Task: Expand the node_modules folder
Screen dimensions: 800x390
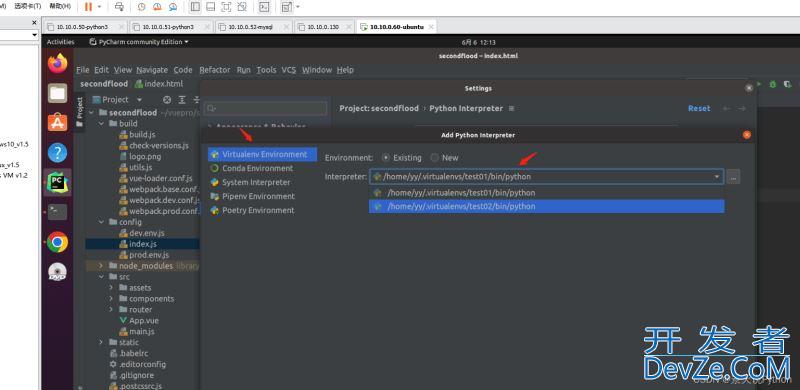Action: pyautogui.click(x=101, y=266)
